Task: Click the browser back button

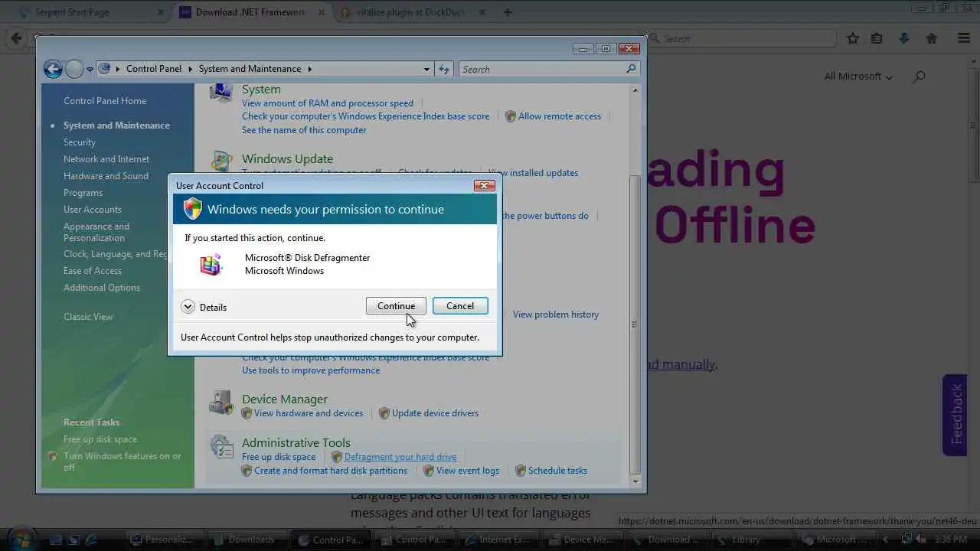Action: coord(17,38)
